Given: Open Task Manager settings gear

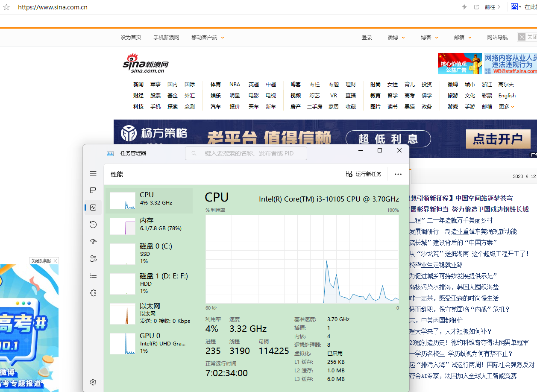Looking at the screenshot, I should pyautogui.click(x=93, y=382).
